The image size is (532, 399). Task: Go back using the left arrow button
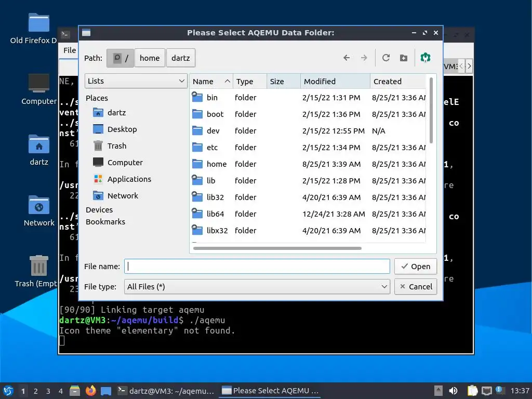pyautogui.click(x=347, y=58)
